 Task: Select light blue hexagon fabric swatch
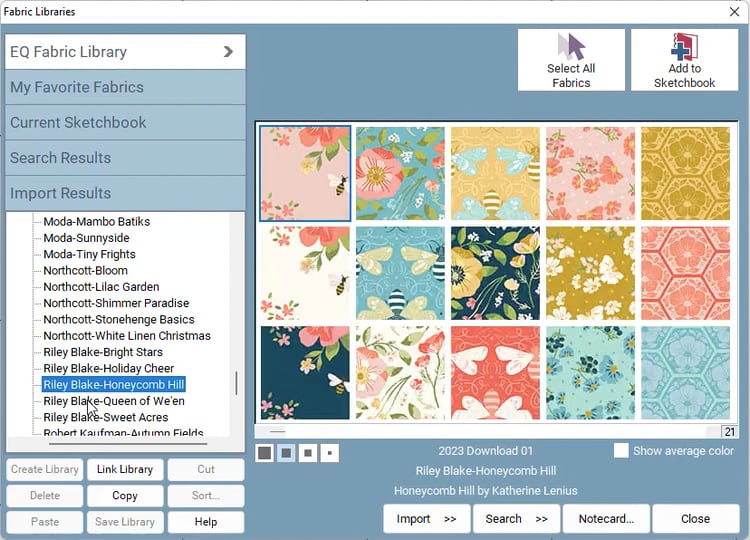[685, 373]
